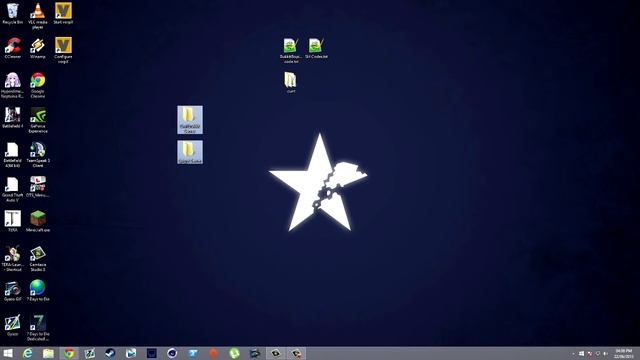640x360 pixels.
Task: Open File Explorer in the taskbar
Action: tap(48, 353)
